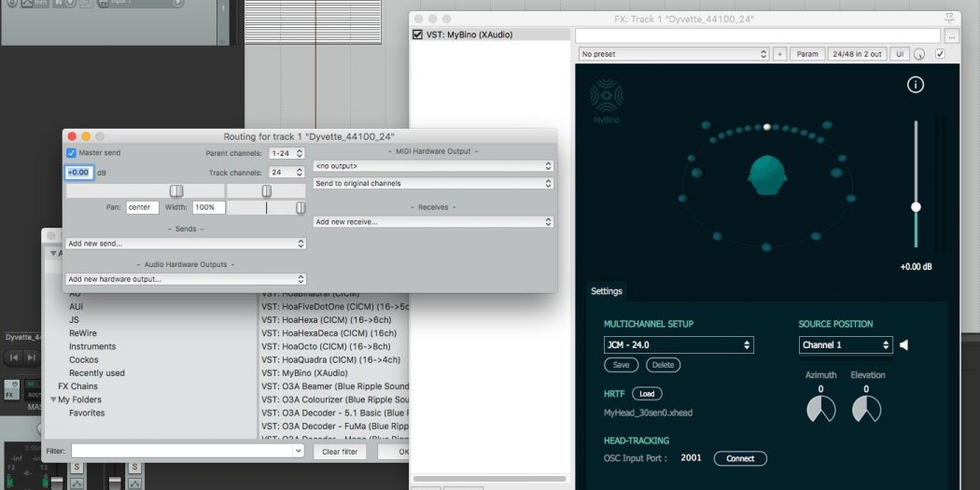The width and height of the screenshot is (980, 490).
Task: Click the Width 100% input field
Action: click(208, 207)
